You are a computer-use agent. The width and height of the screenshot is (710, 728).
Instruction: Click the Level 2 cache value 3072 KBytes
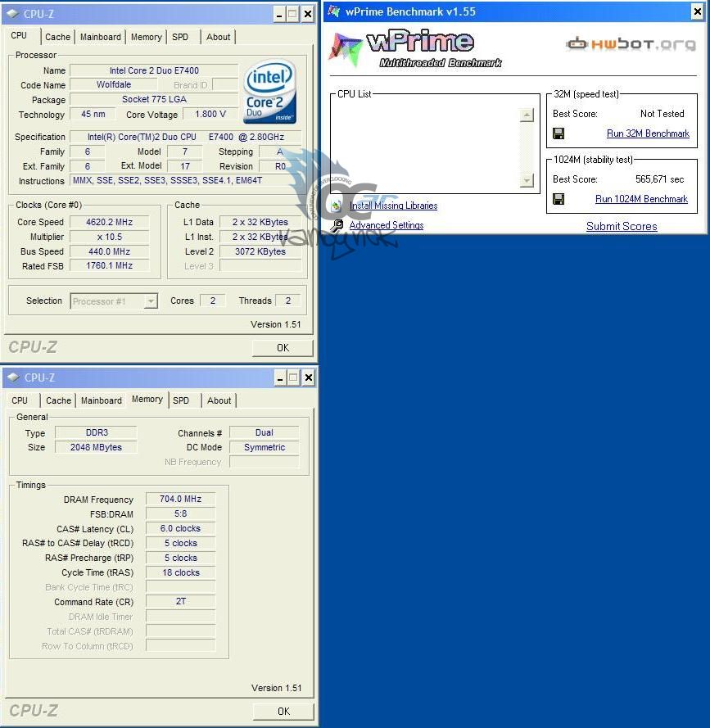pos(260,251)
